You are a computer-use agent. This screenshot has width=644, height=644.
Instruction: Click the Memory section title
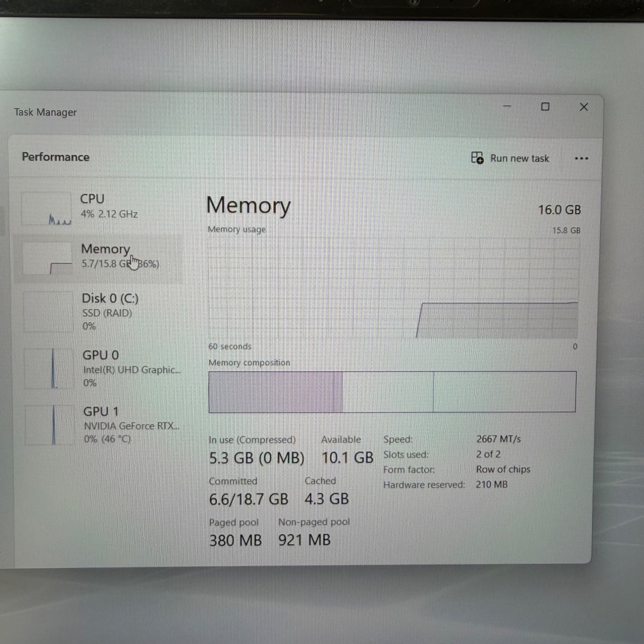[x=249, y=206]
